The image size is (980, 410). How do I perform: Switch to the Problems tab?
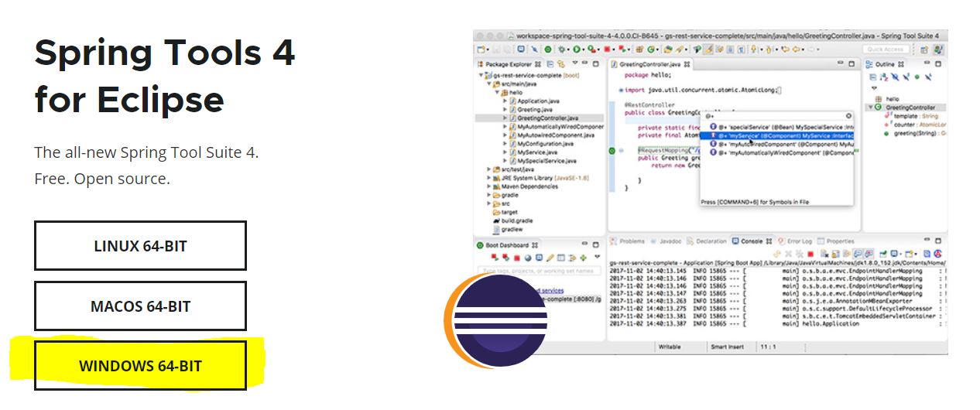628,241
